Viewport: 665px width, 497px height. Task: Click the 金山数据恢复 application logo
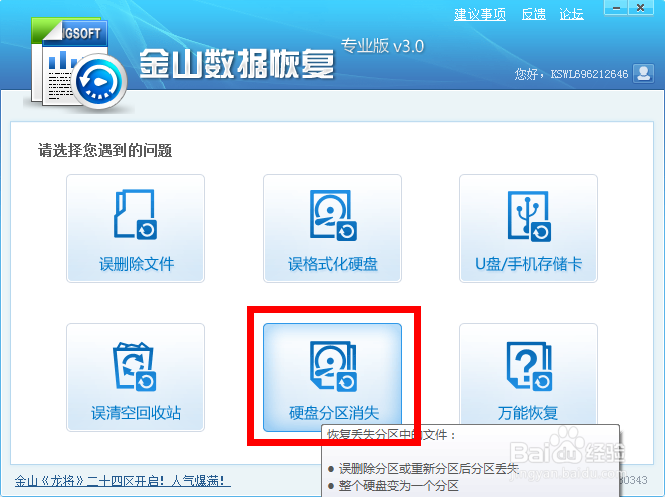[x=78, y=64]
